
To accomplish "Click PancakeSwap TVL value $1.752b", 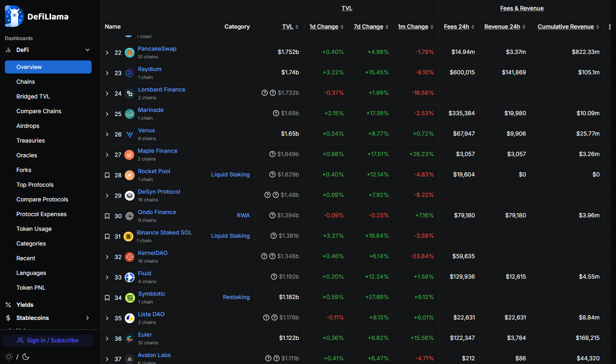I will 288,52.
